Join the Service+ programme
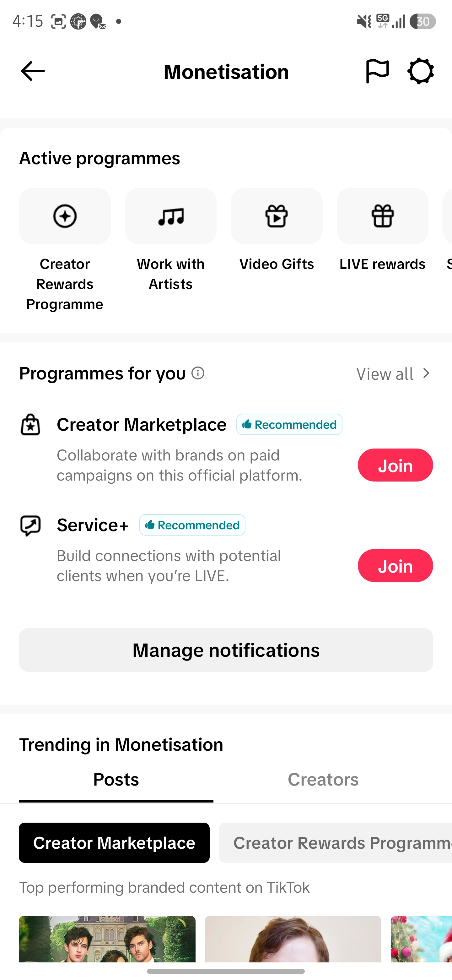This screenshot has width=452, height=980. (x=395, y=566)
